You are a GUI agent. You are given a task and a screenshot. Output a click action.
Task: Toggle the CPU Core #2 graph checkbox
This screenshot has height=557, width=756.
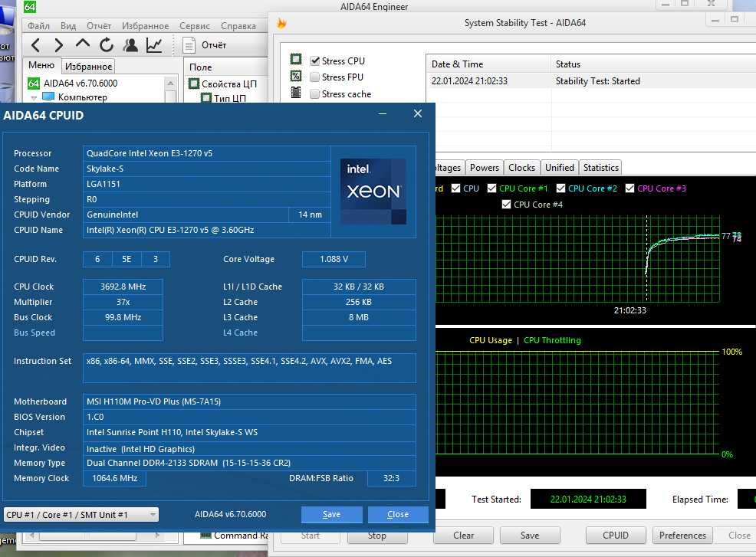click(x=560, y=188)
